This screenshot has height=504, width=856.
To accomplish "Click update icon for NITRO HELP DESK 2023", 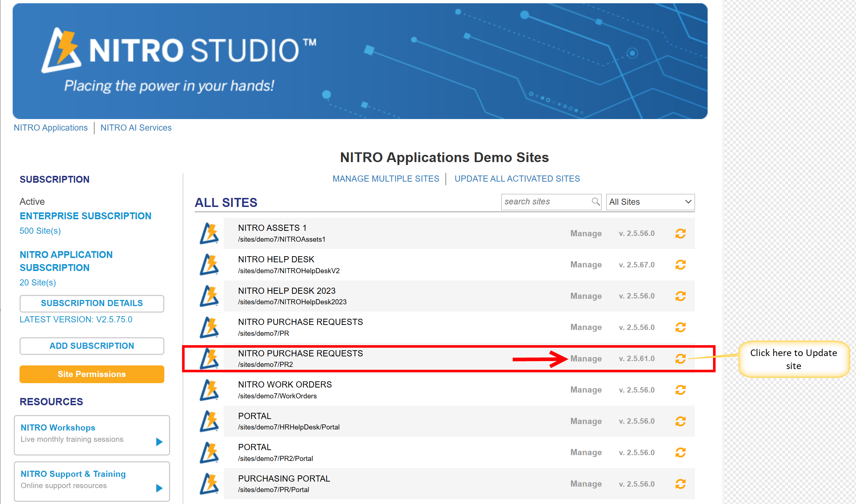I will pos(680,296).
